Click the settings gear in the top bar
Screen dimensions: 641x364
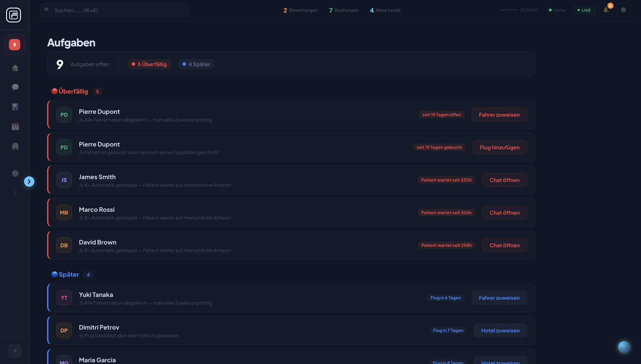624,10
